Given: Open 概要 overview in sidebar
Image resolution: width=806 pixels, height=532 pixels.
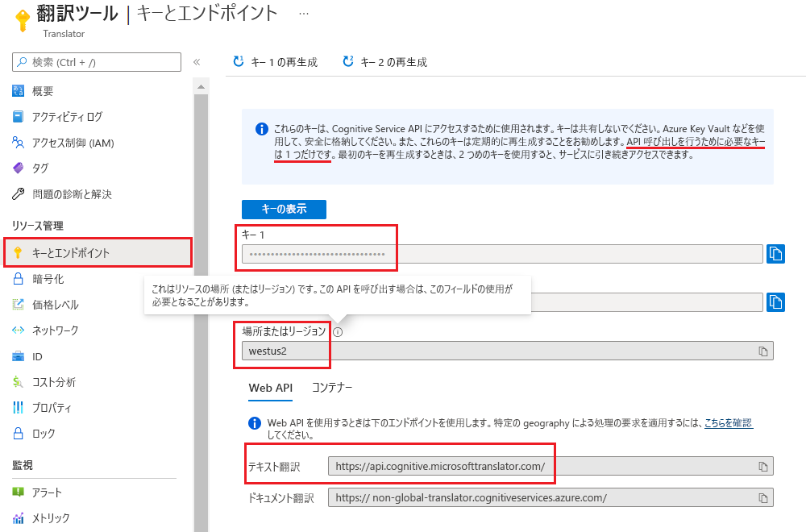Looking at the screenshot, I should (43, 91).
